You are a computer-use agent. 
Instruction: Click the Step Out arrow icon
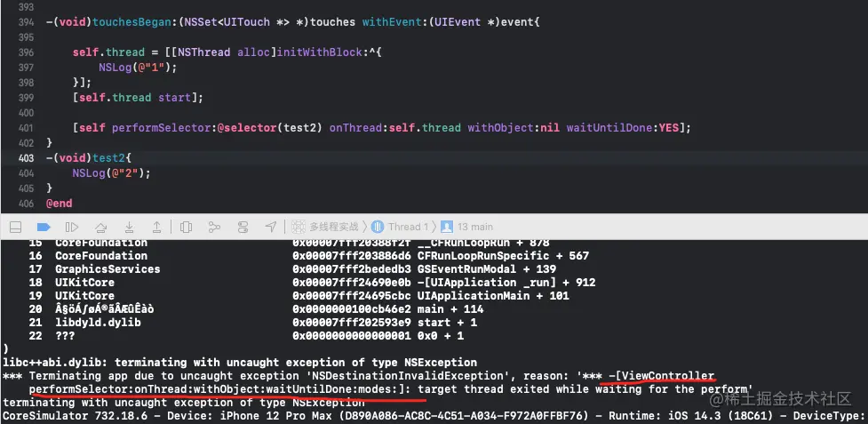click(156, 227)
